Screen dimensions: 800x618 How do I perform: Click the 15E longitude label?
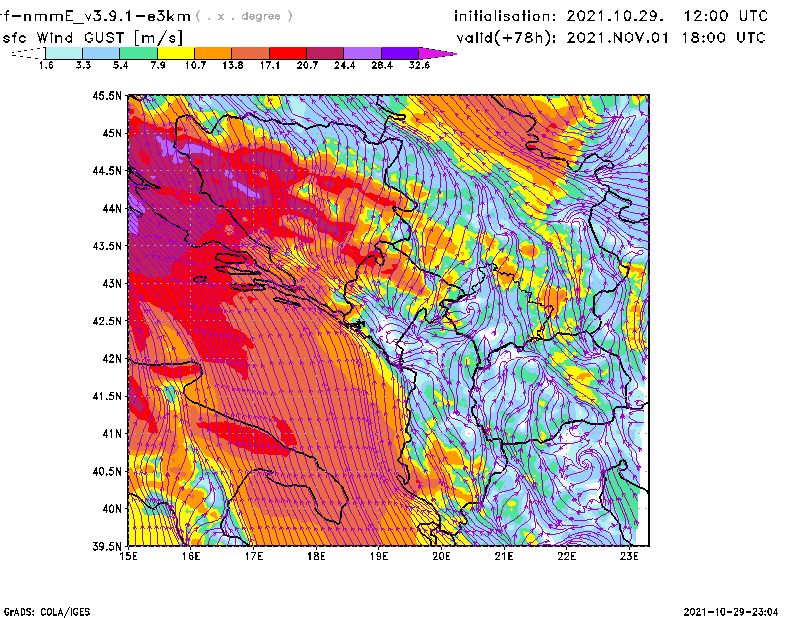tap(128, 556)
